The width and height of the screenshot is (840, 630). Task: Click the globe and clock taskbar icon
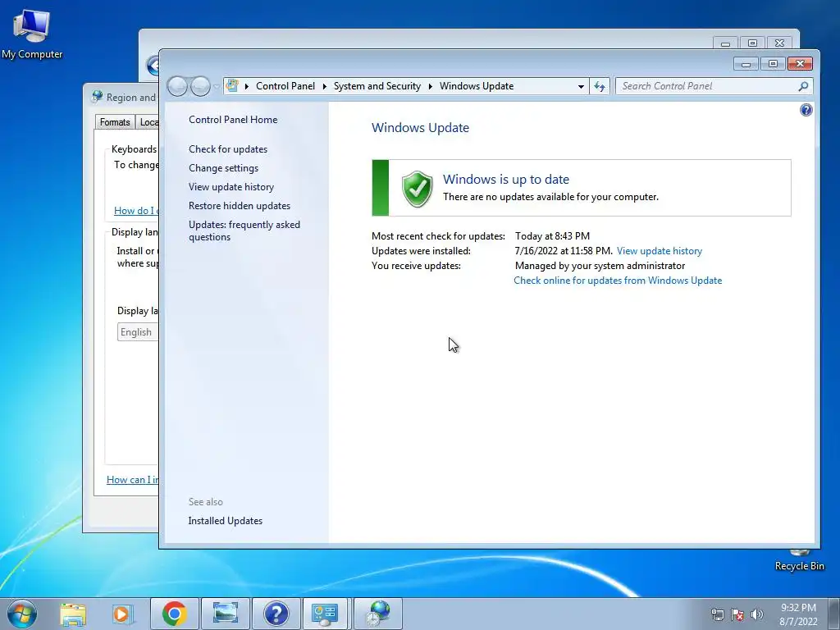(378, 614)
